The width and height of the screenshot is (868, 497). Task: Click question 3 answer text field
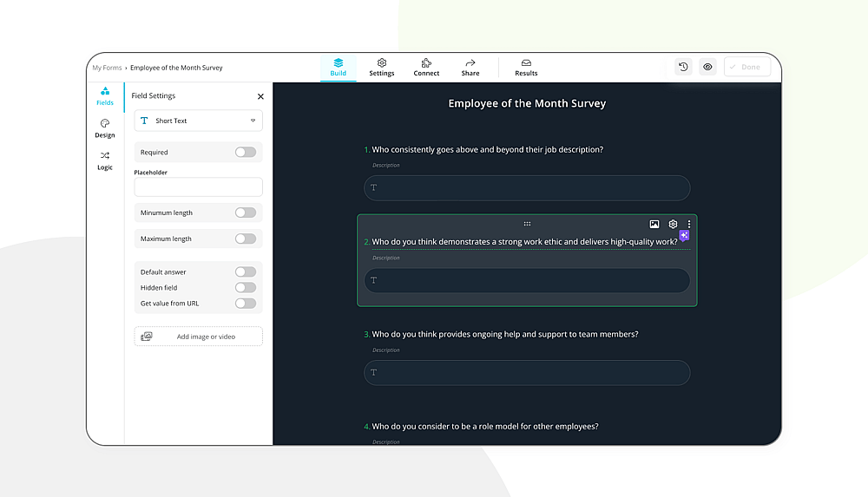click(x=527, y=372)
